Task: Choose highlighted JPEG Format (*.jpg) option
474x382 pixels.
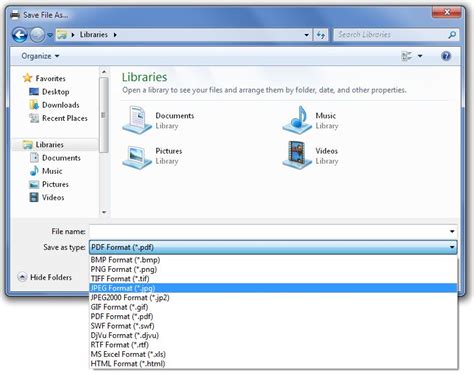Action: click(x=273, y=288)
